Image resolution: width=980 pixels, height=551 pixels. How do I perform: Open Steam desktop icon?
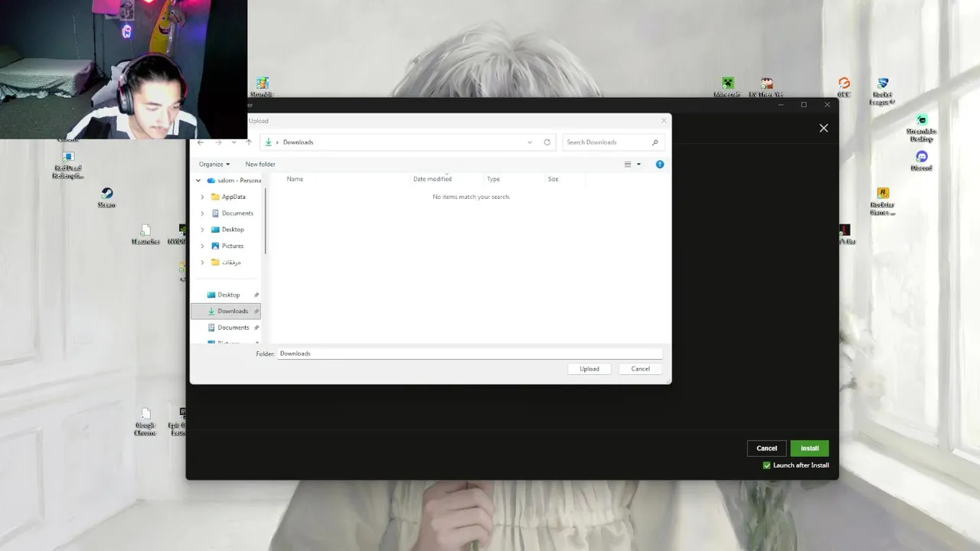106,197
